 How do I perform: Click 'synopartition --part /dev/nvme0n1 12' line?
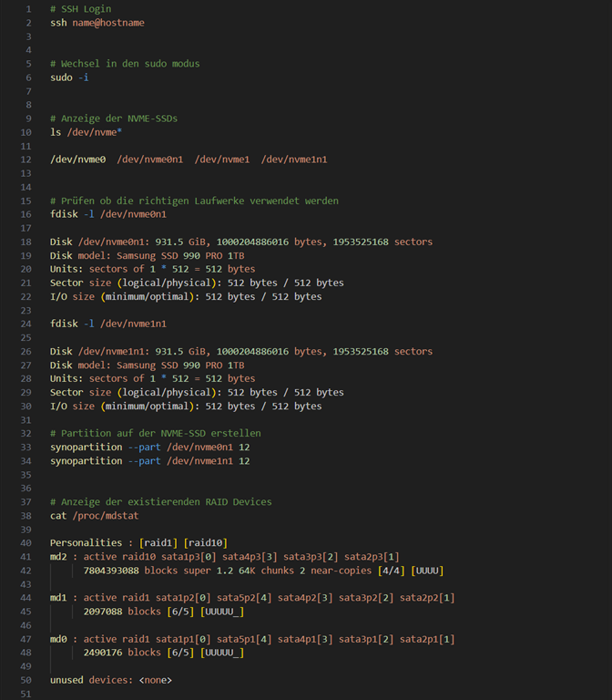[x=149, y=447]
